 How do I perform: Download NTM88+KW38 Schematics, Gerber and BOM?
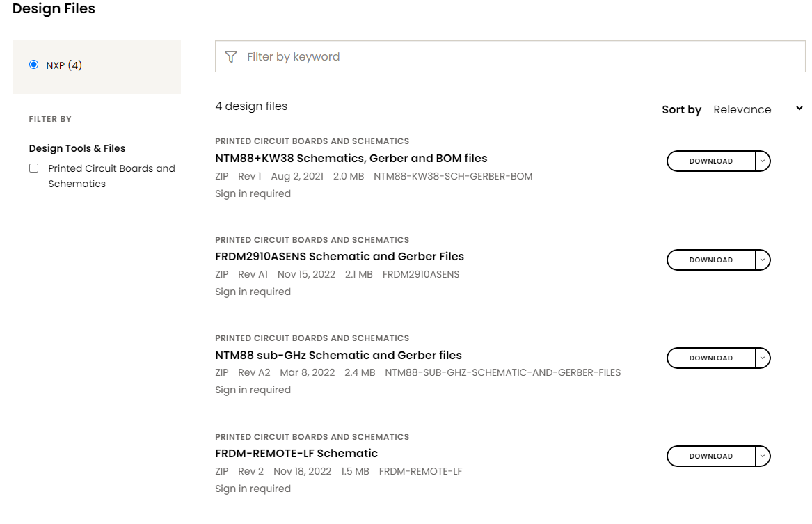(x=710, y=161)
